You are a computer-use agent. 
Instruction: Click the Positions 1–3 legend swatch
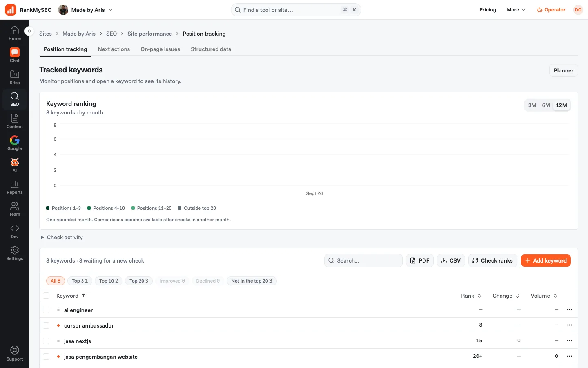pos(48,208)
